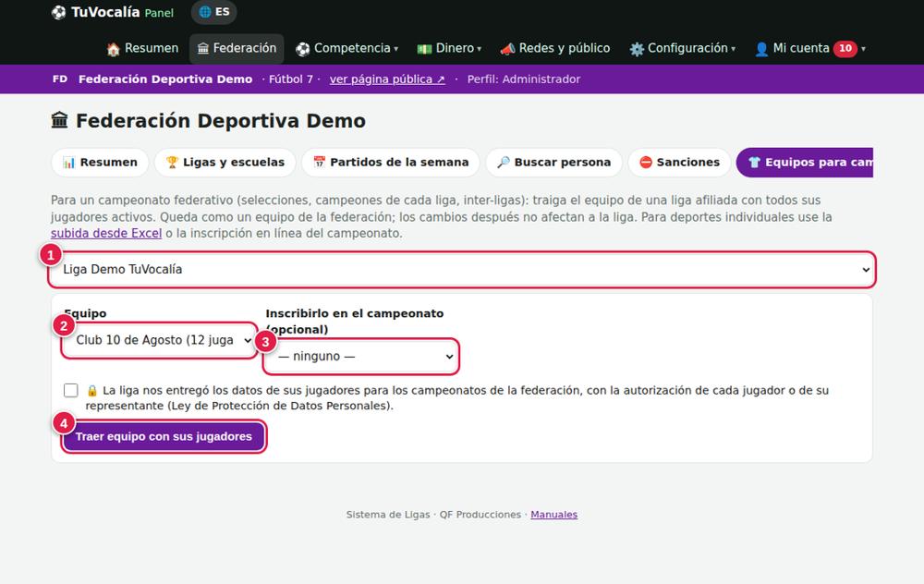Open the Liga Demo TuVocalía league dropdown

462,269
